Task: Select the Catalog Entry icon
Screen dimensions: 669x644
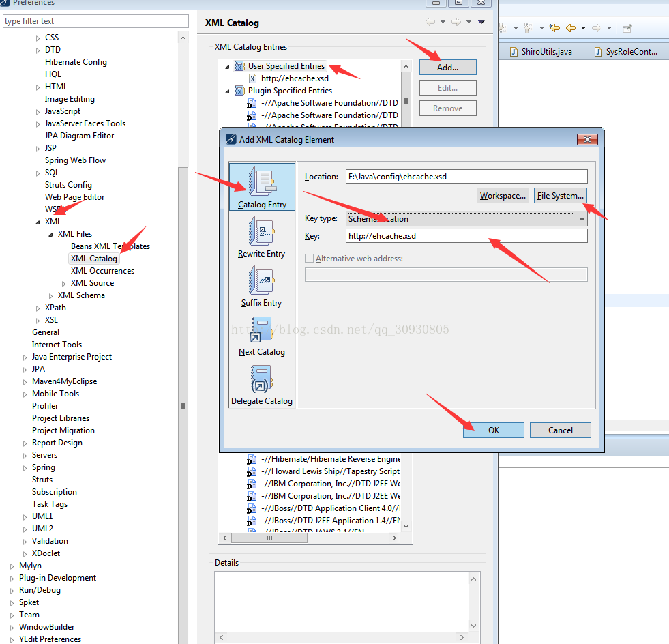Action: [262, 182]
